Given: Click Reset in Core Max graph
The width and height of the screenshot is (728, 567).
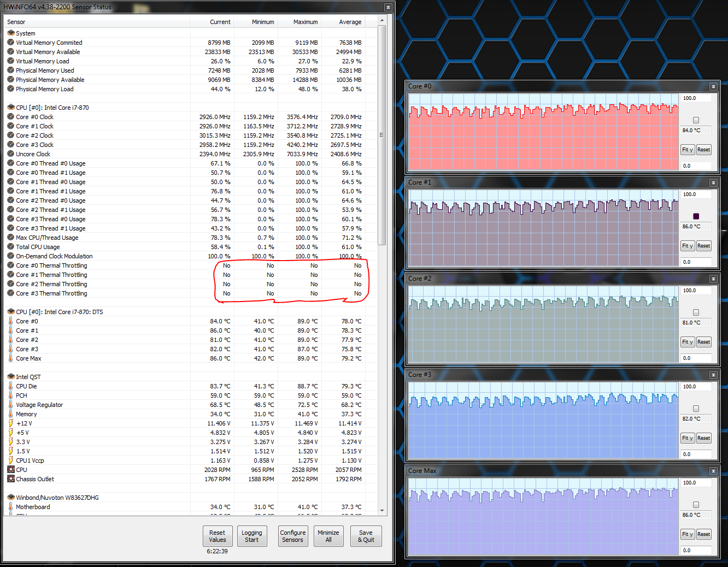Looking at the screenshot, I should (704, 534).
